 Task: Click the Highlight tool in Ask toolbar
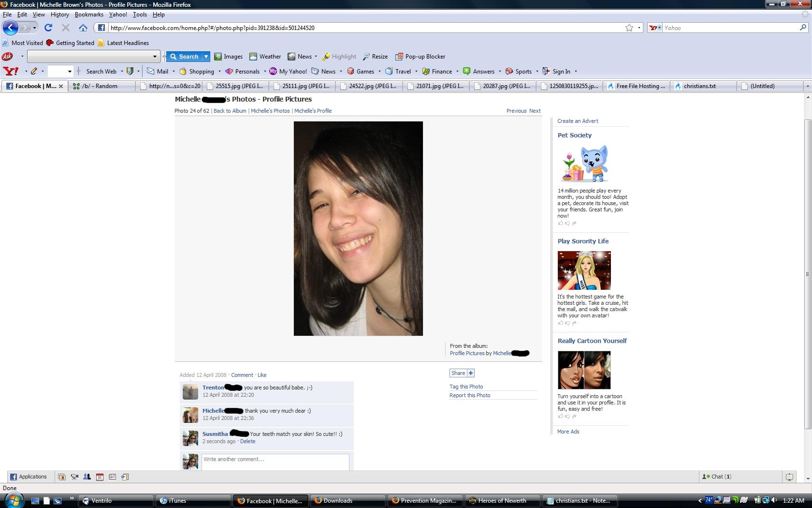(339, 57)
